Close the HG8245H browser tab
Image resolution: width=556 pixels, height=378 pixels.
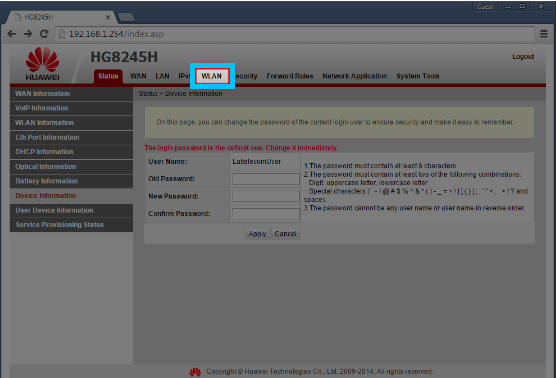click(108, 17)
